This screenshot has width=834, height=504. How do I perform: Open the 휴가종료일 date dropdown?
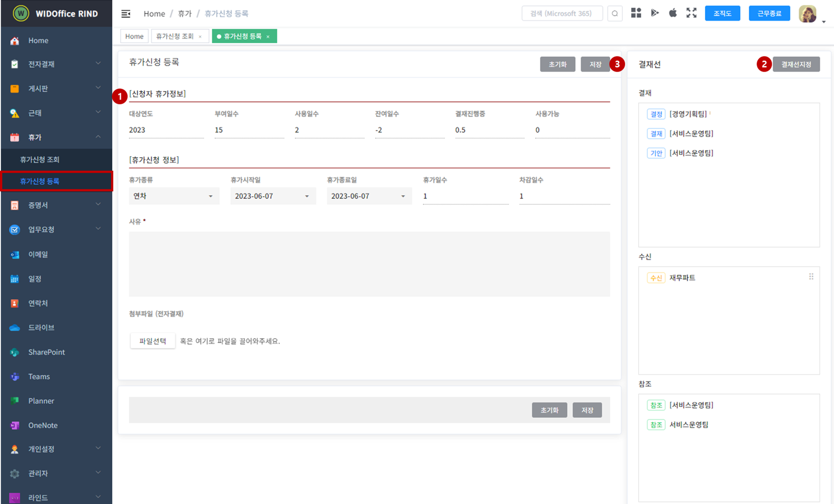(369, 196)
